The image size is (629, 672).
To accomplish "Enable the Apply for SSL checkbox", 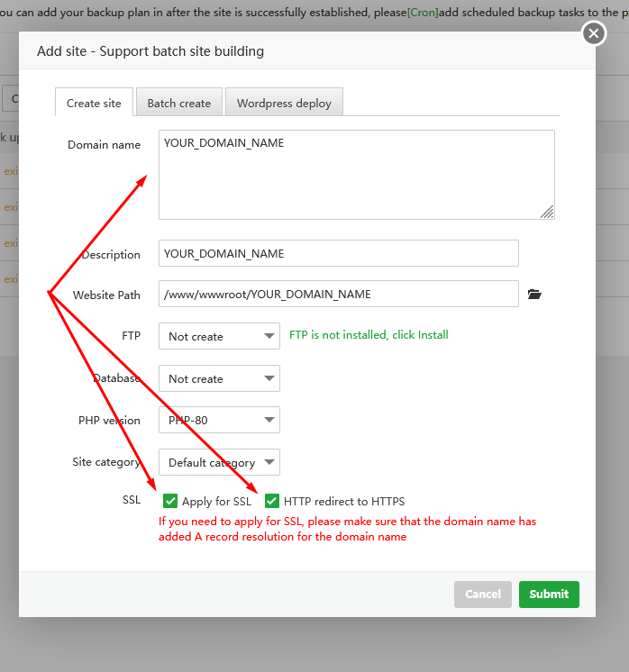I will pyautogui.click(x=170, y=501).
